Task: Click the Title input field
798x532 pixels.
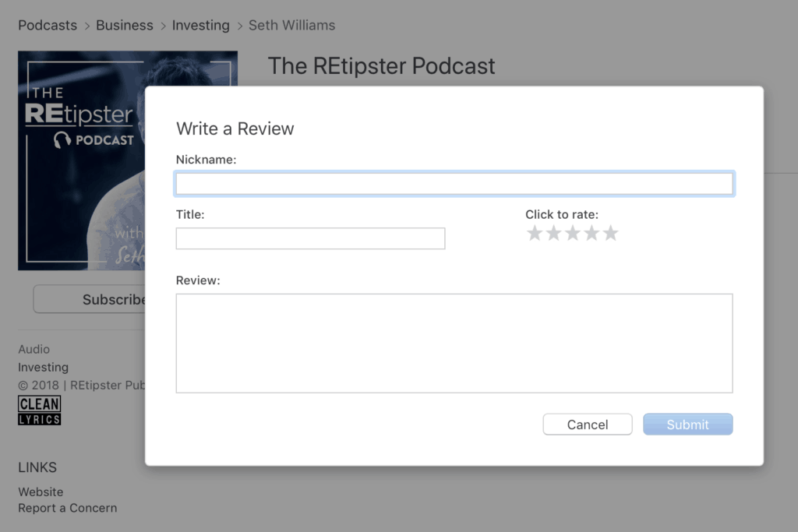Action: click(x=310, y=238)
